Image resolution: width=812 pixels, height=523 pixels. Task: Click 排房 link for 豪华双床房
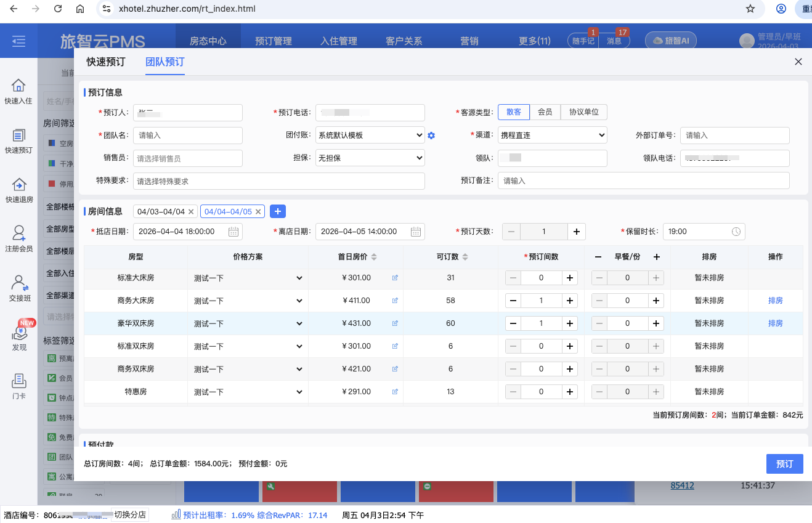click(x=775, y=323)
